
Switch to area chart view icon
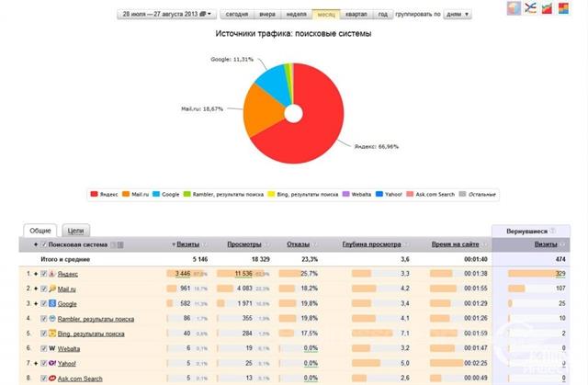tap(547, 8)
